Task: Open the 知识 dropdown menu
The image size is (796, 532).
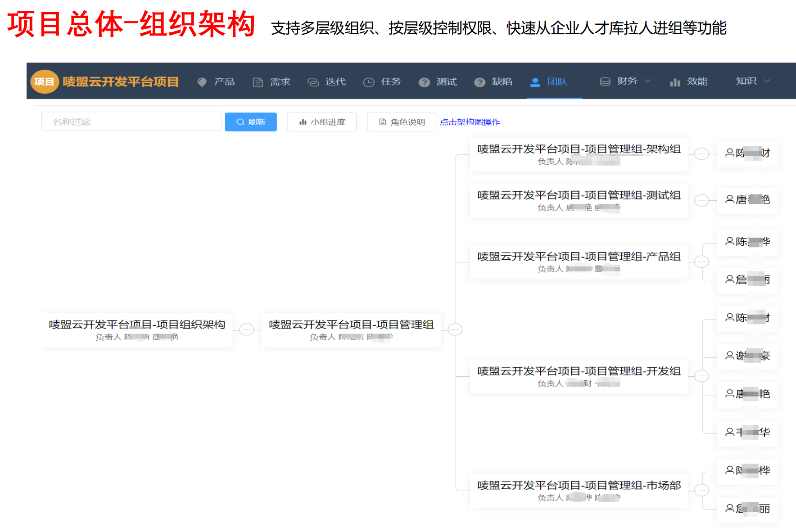Action: pos(752,81)
